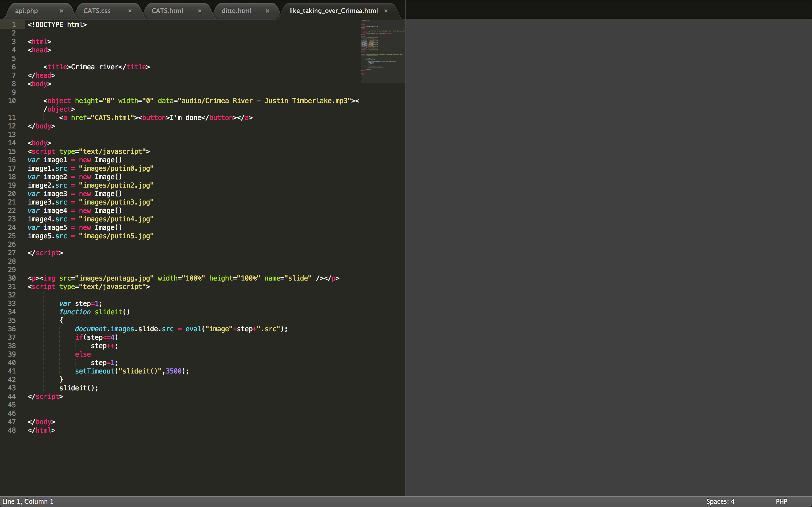Switch to the api.php tab
Screen dimensions: 812x507
(x=27, y=11)
